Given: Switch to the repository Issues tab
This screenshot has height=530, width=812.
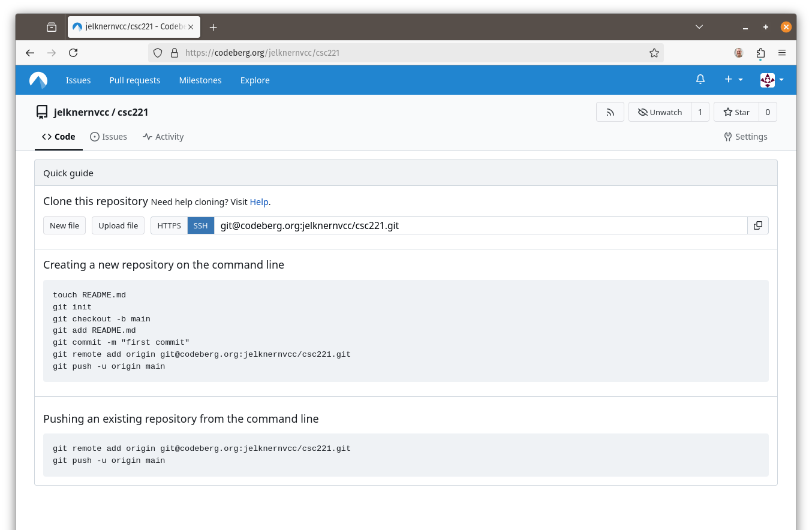Looking at the screenshot, I should pos(109,137).
